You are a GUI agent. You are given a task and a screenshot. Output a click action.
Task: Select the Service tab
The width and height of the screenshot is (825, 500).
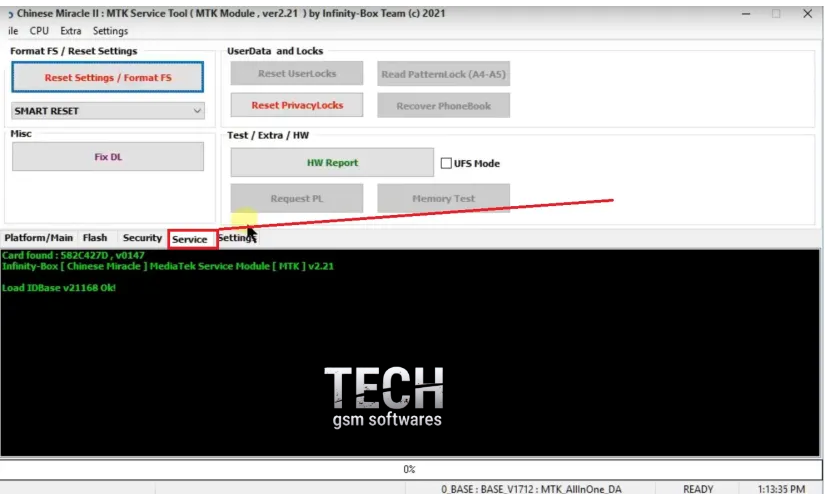190,239
